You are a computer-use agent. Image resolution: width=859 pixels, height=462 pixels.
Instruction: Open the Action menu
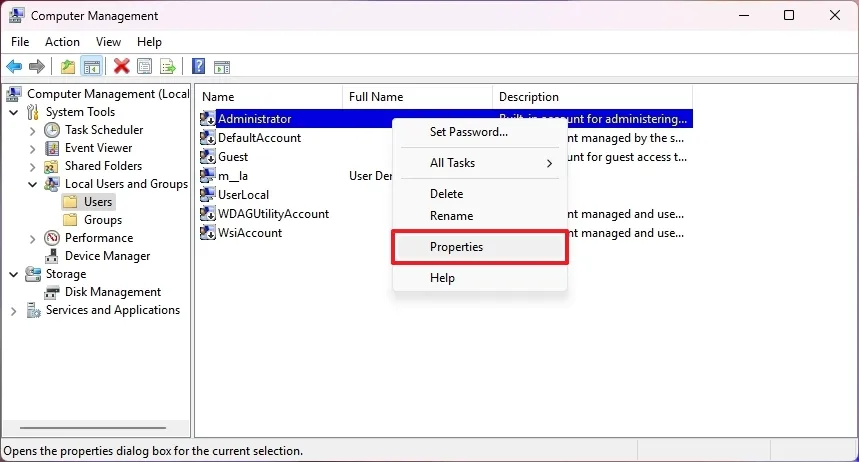tap(62, 42)
